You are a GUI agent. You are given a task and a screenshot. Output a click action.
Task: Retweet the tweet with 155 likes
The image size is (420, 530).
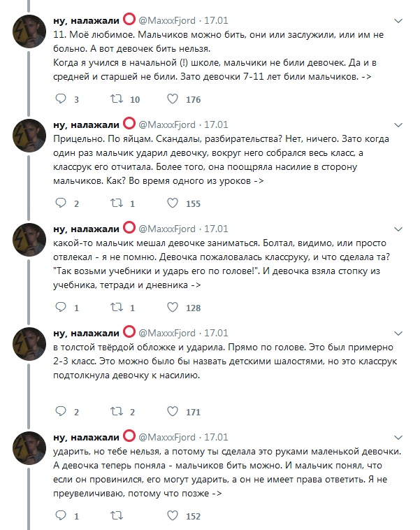117,203
